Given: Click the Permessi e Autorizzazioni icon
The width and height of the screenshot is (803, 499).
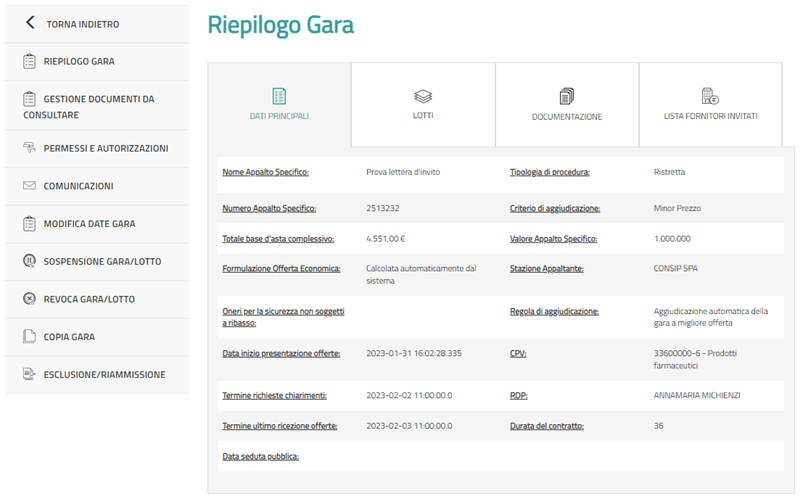Looking at the screenshot, I should [29, 148].
